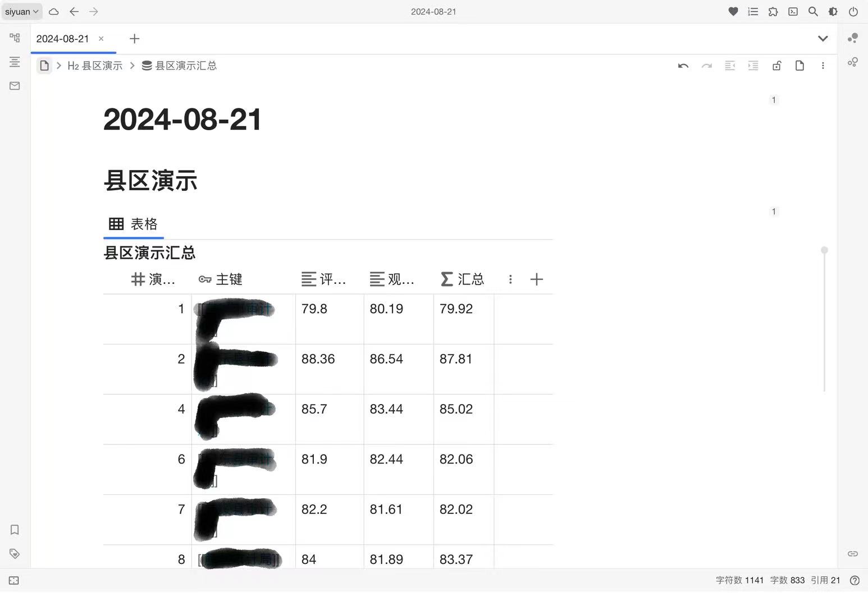The width and height of the screenshot is (868, 606).
Task: Toggle the dock visibility icon in status bar
Action: pos(14,581)
